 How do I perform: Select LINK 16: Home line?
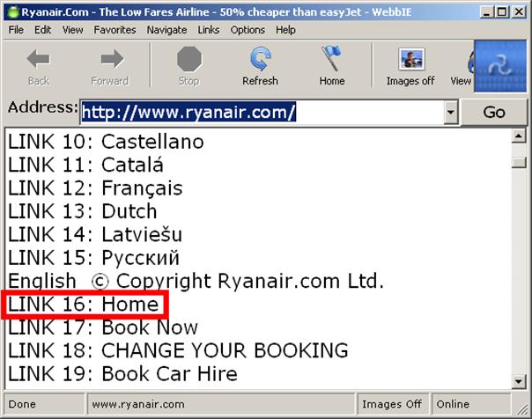[x=85, y=305]
